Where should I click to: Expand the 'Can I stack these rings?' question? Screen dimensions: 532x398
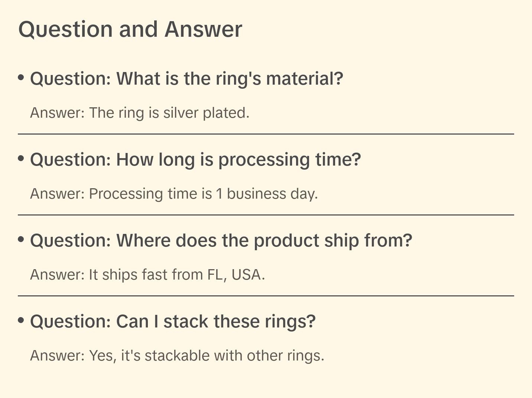pos(173,322)
